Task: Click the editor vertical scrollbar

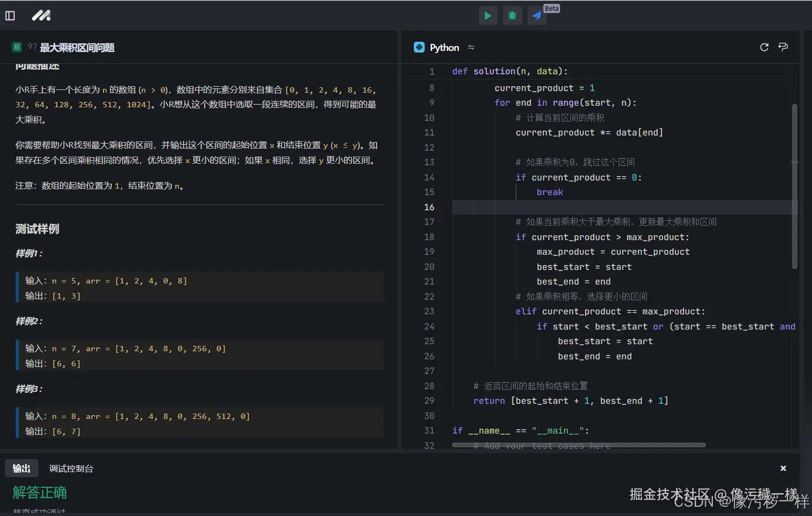Action: [795, 186]
